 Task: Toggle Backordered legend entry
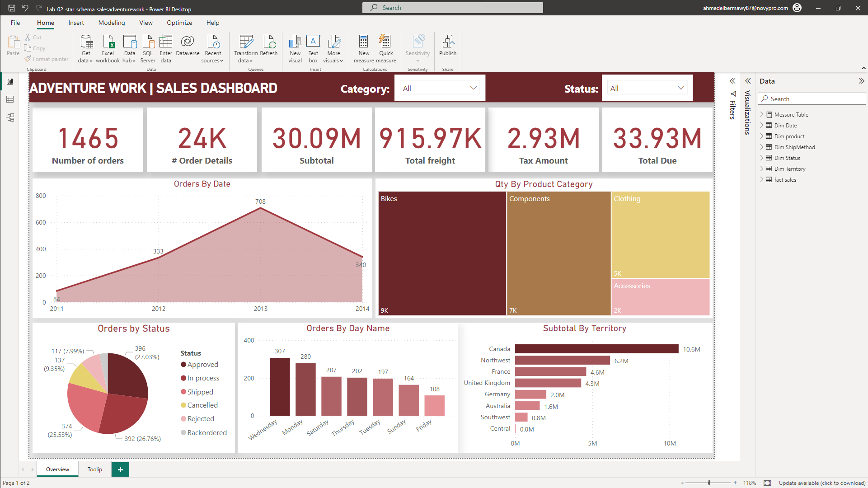[206, 433]
